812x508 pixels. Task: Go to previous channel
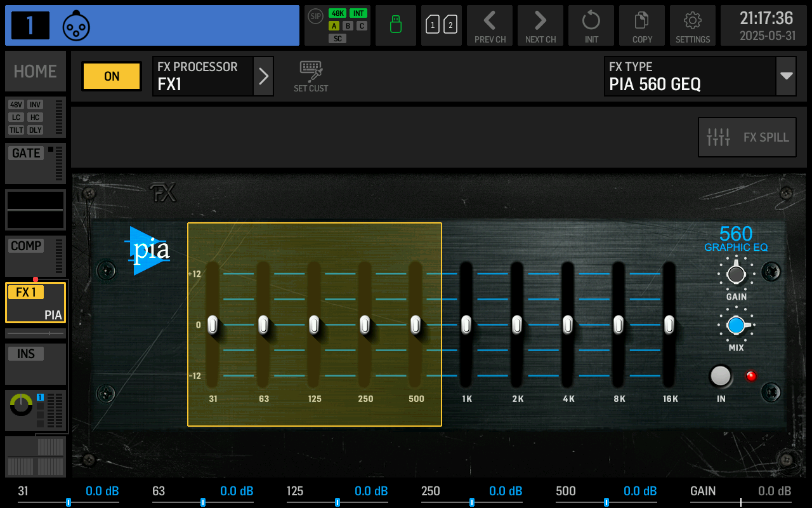[490, 25]
